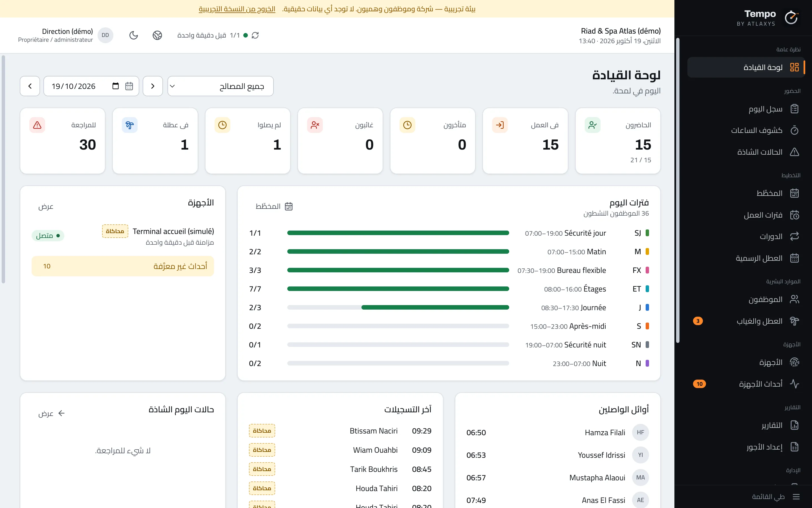This screenshot has width=812, height=508.
Task: Click the المخطّط calendar icon in sidebar
Action: coord(795,193)
